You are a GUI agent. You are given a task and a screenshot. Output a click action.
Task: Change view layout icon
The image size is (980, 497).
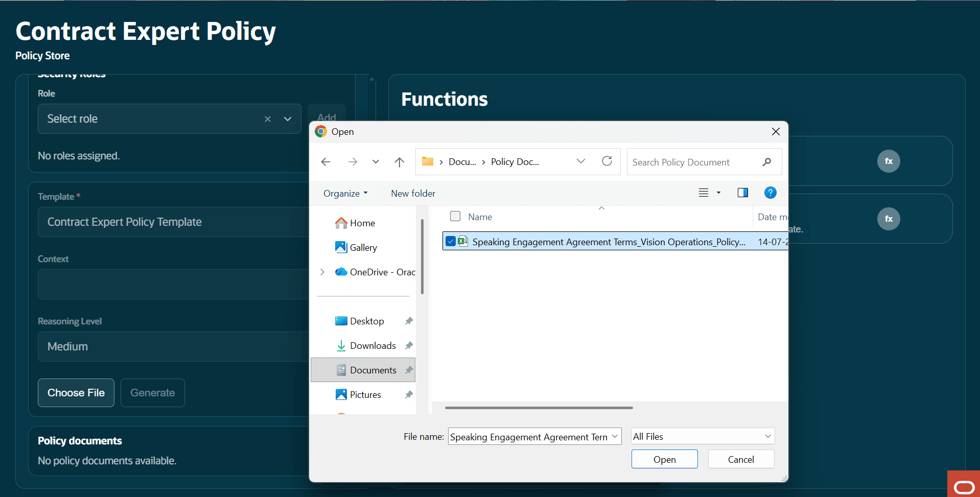click(x=704, y=193)
